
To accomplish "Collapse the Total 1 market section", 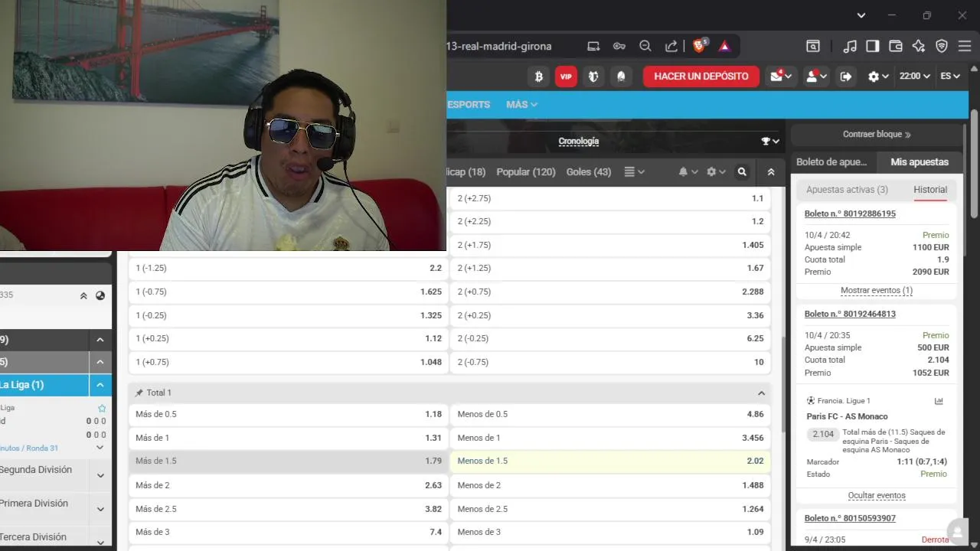I will 761,393.
